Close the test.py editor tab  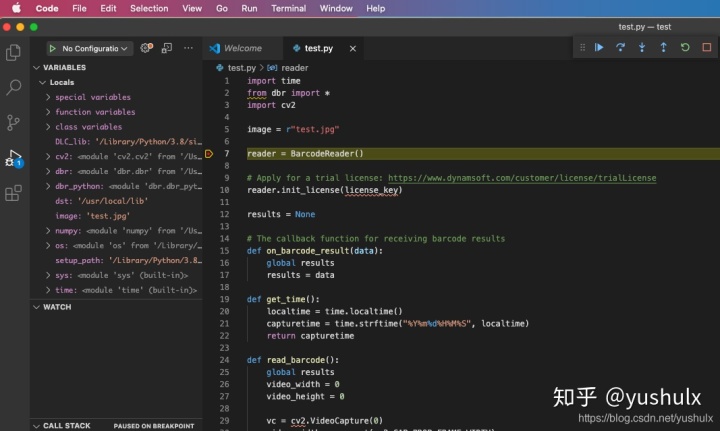pyautogui.click(x=353, y=49)
